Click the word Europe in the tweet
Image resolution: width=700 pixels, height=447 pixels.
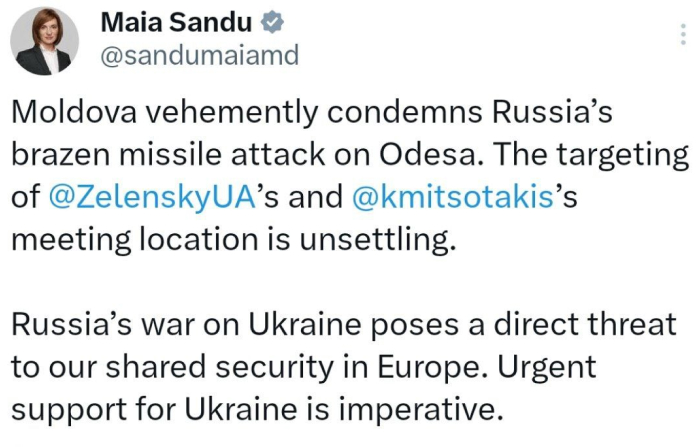[x=432, y=367]
